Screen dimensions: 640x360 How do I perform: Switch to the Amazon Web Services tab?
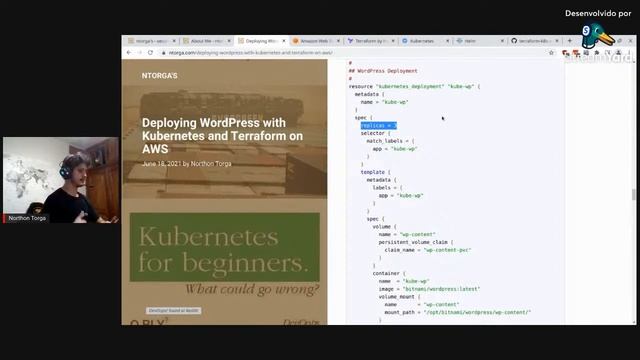pyautogui.click(x=316, y=41)
